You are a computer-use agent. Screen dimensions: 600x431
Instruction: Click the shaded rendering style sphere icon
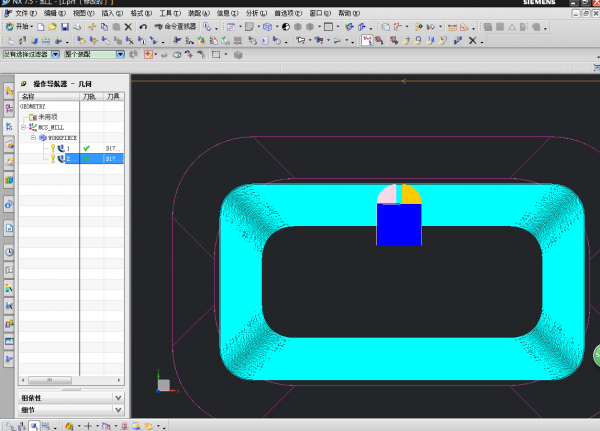pos(286,27)
